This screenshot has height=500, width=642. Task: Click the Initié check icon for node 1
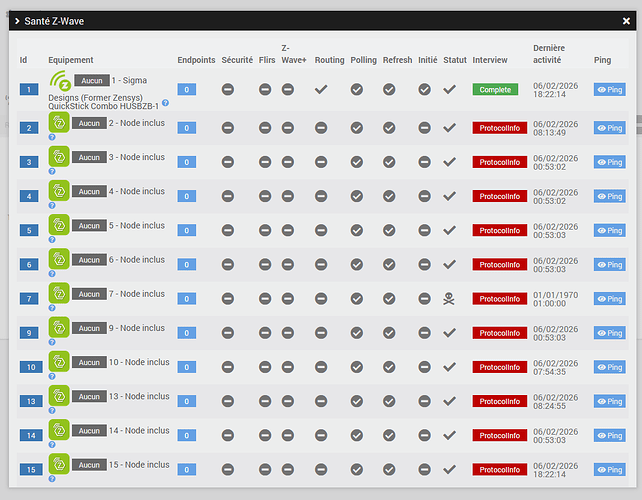click(425, 89)
